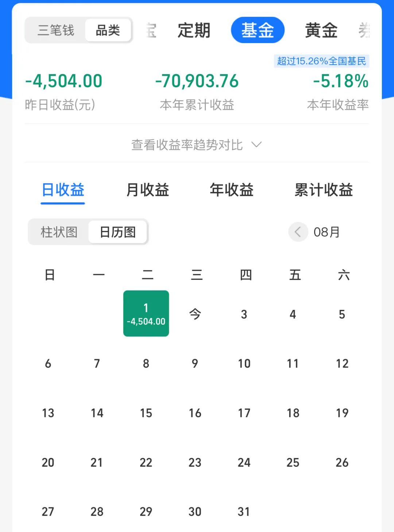Open the 定期 category tab
This screenshot has width=394, height=532.
pos(194,30)
